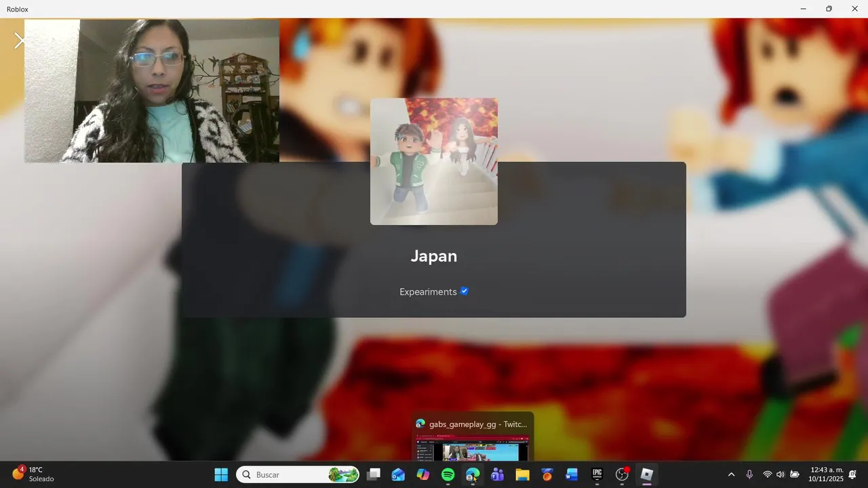Click the gabs_gameplay_gg Twitch preview thumbnail
This screenshot has height=488, width=868.
pyautogui.click(x=473, y=449)
